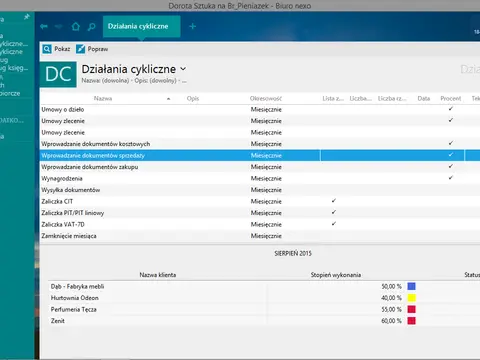
Task: Add a new tab with plus icon
Action: (x=192, y=26)
